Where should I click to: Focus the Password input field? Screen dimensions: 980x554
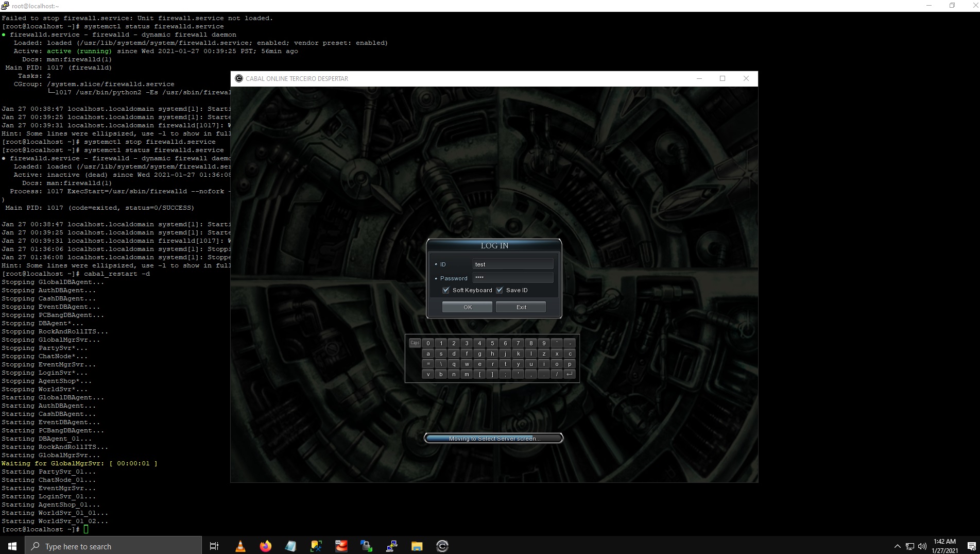513,278
